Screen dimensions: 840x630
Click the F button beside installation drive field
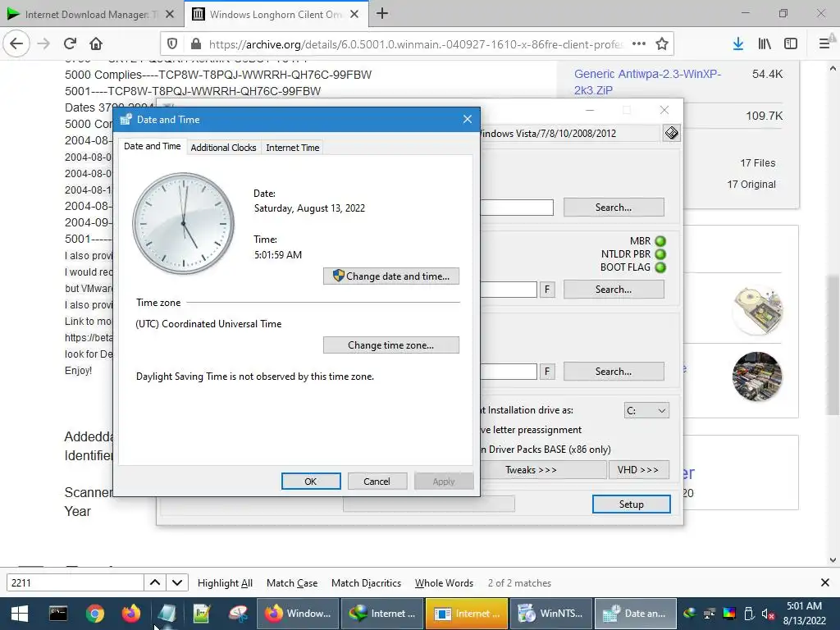[547, 372]
